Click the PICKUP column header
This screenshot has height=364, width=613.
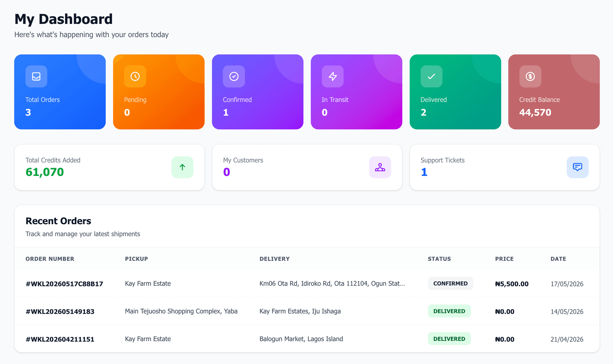point(136,259)
